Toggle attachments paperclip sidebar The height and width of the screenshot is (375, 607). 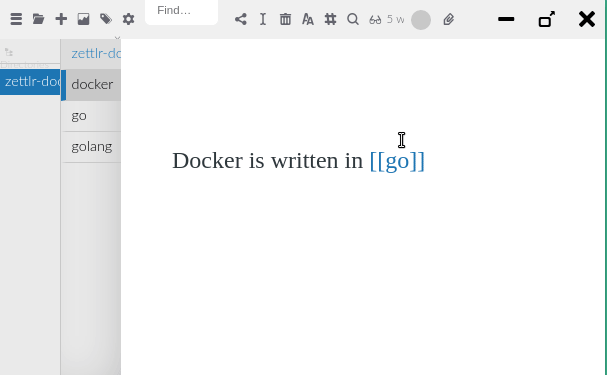(448, 19)
